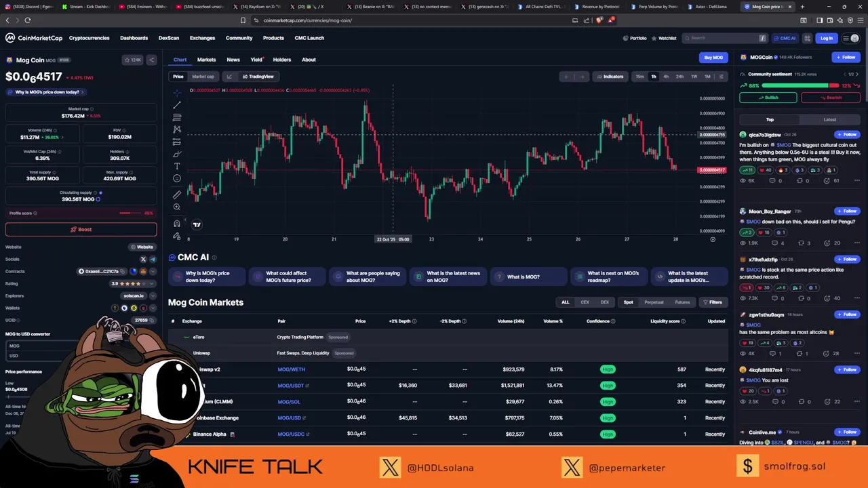Click the chart redo arrow
The width and height of the screenshot is (868, 488).
[581, 77]
